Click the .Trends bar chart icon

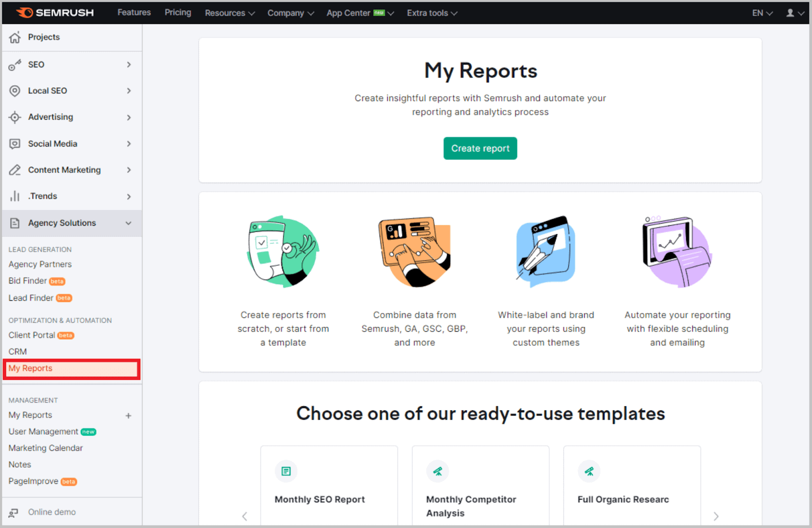(x=15, y=196)
